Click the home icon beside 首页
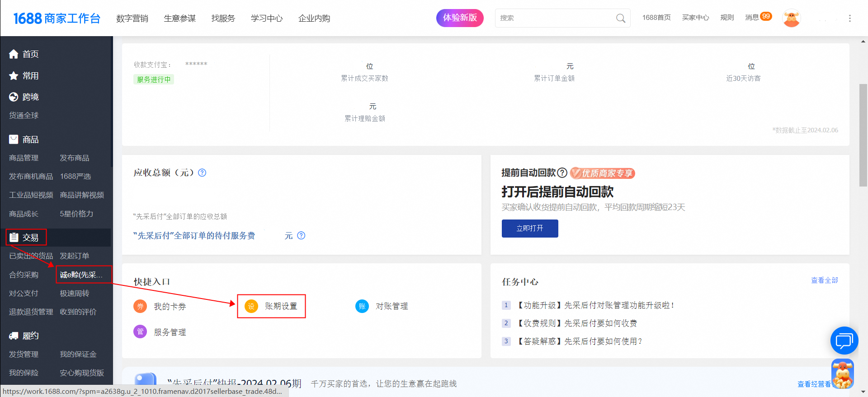The image size is (868, 397). point(14,54)
